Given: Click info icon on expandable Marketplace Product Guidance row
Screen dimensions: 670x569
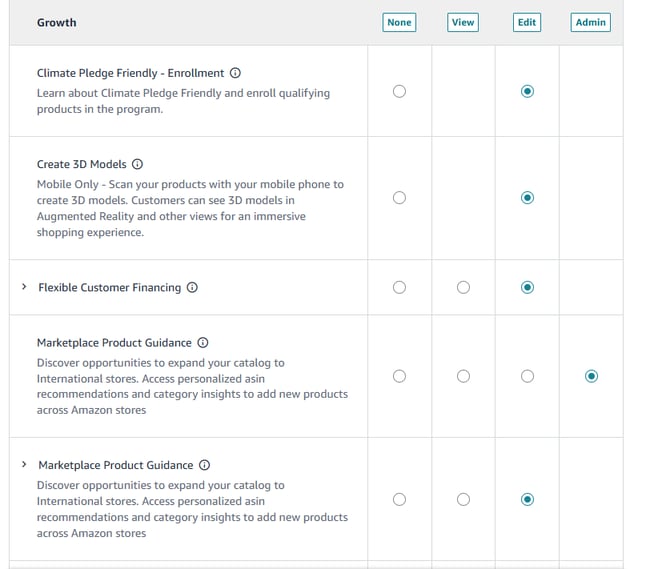Looking at the screenshot, I should tap(204, 465).
